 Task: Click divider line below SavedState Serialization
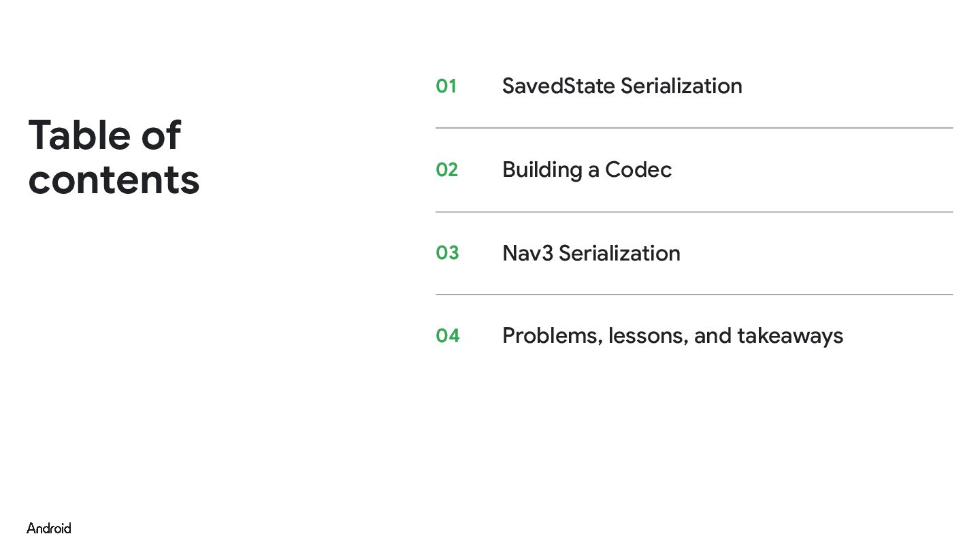click(694, 128)
